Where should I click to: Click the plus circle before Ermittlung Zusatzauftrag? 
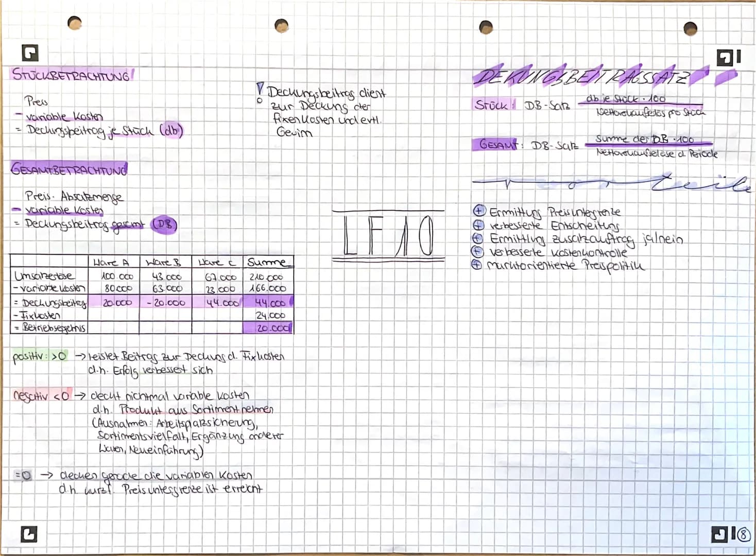479,238
